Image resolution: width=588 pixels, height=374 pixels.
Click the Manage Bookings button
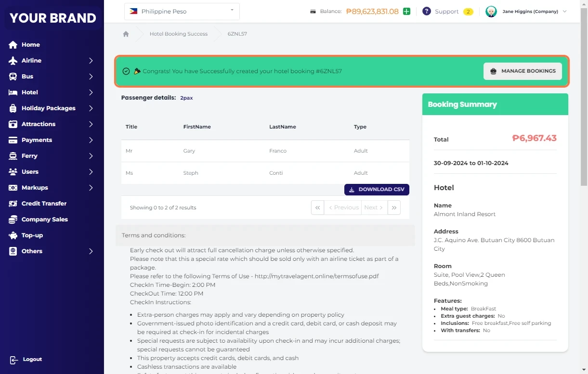523,71
